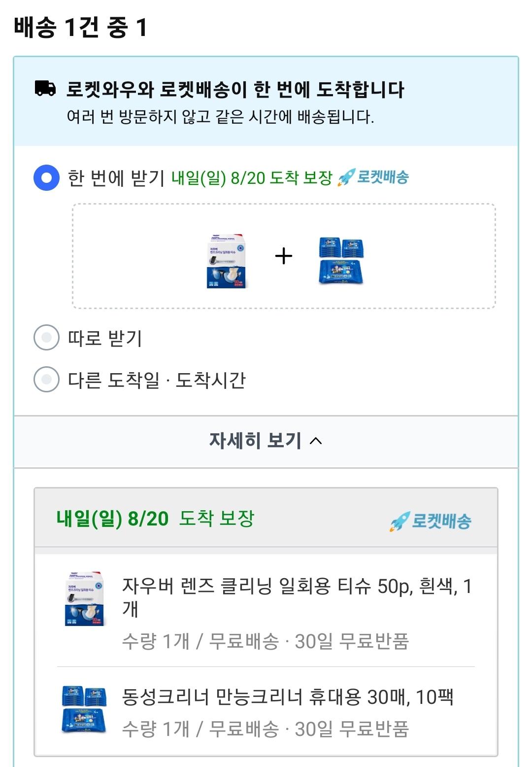
Task: Click the 자세히 보기 label
Action: 255,441
